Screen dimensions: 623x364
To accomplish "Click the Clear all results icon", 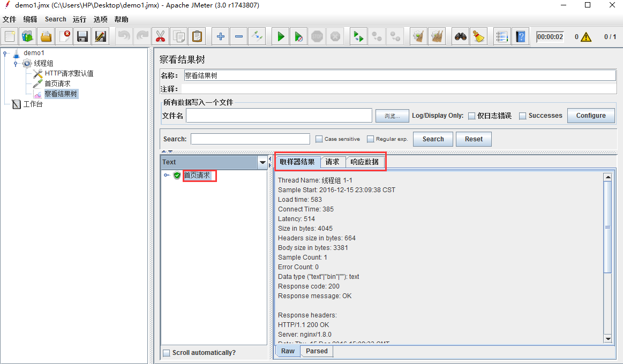I will pos(437,36).
